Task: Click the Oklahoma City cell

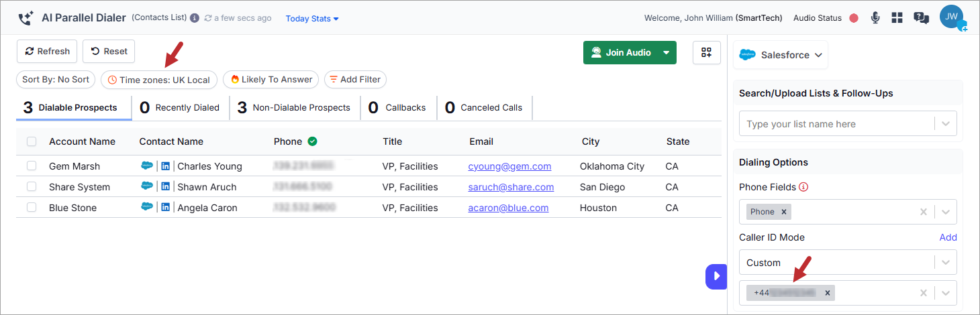Action: pos(612,166)
